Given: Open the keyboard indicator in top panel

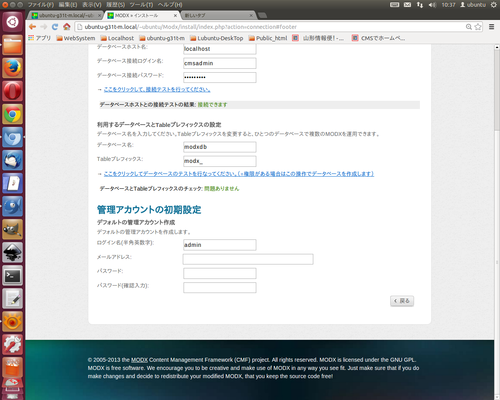Looking at the screenshot, I should coord(395,5).
